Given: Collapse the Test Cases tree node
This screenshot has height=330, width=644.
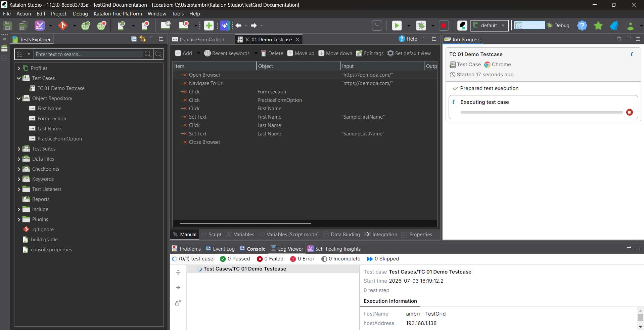Looking at the screenshot, I should (19, 78).
